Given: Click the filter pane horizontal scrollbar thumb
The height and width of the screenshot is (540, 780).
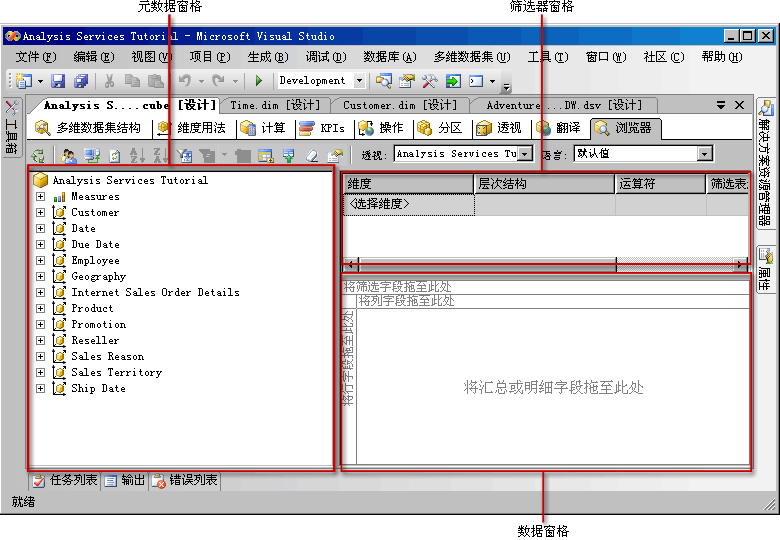Looking at the screenshot, I should click(488, 264).
